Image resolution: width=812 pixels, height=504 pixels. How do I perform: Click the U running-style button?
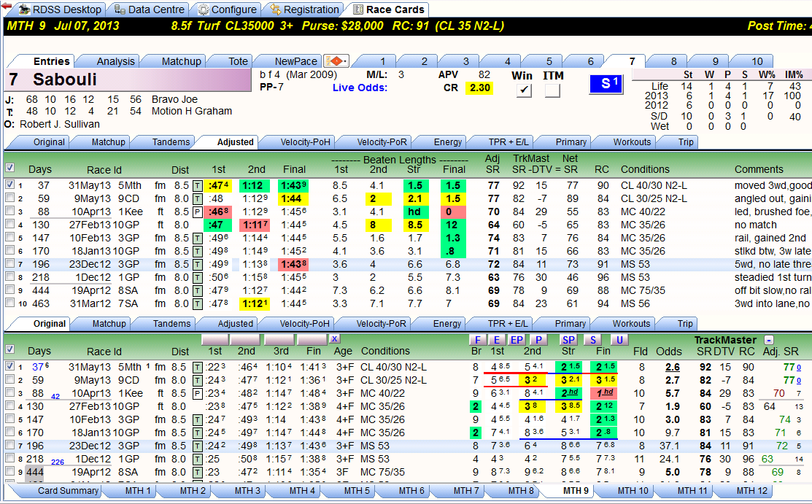pyautogui.click(x=619, y=340)
